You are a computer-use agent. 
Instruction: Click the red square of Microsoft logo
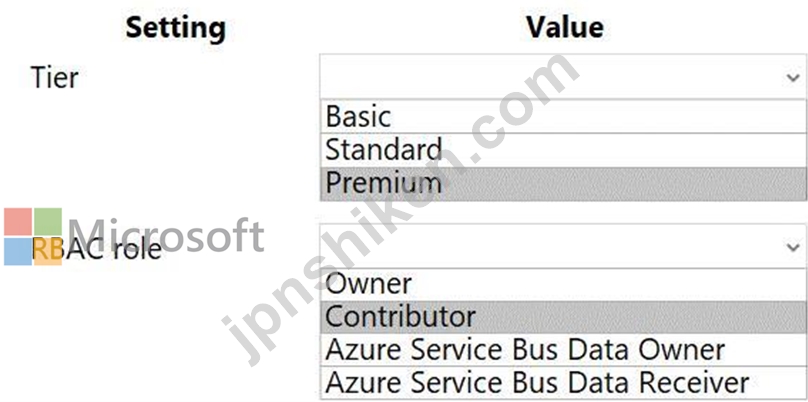18,222
